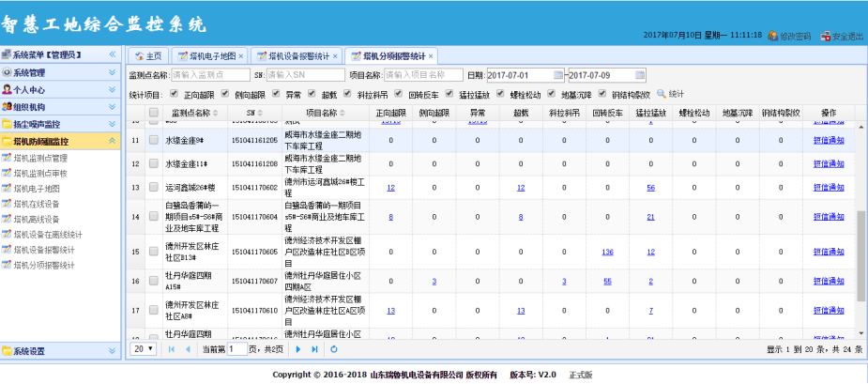Select all rows with header checkbox
868x384 pixels.
pos(154,113)
